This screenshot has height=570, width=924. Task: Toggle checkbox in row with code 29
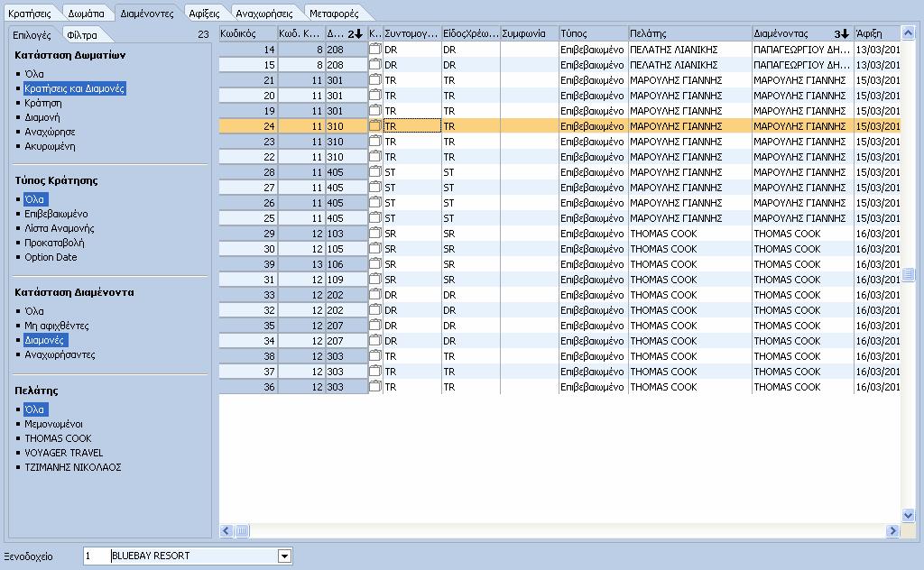[x=374, y=234]
